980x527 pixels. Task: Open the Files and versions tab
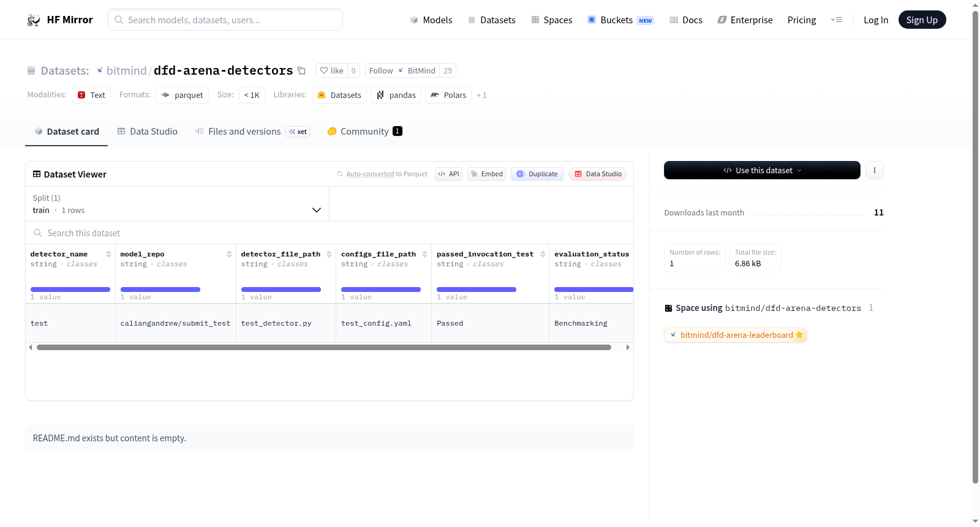[x=252, y=132]
